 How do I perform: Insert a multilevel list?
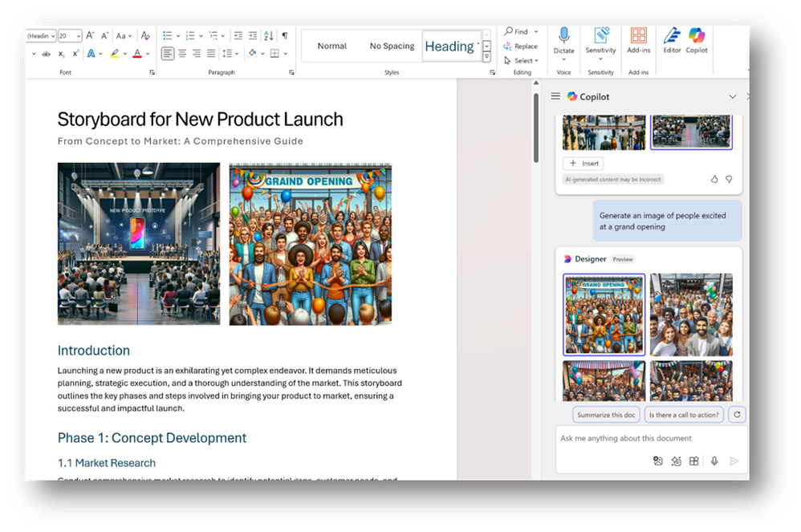coord(213,36)
